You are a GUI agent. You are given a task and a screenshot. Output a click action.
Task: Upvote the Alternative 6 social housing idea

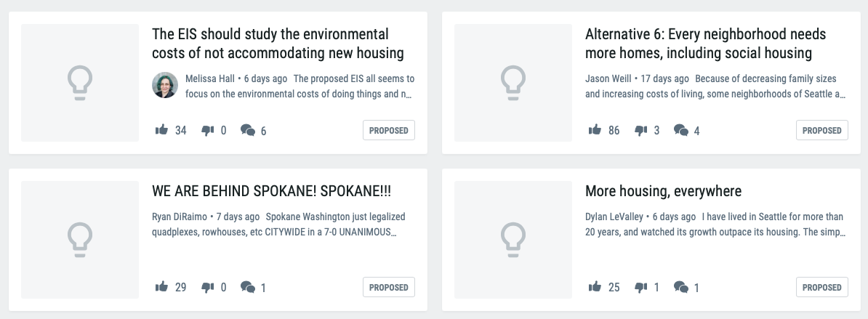(595, 130)
